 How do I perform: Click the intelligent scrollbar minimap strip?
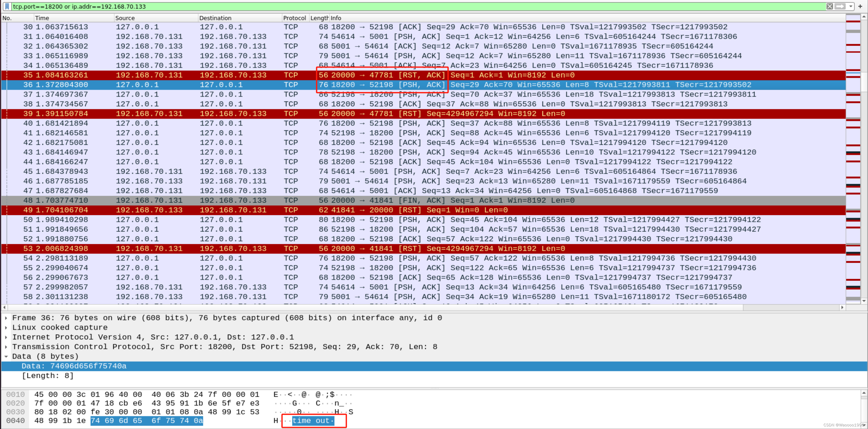click(853, 159)
